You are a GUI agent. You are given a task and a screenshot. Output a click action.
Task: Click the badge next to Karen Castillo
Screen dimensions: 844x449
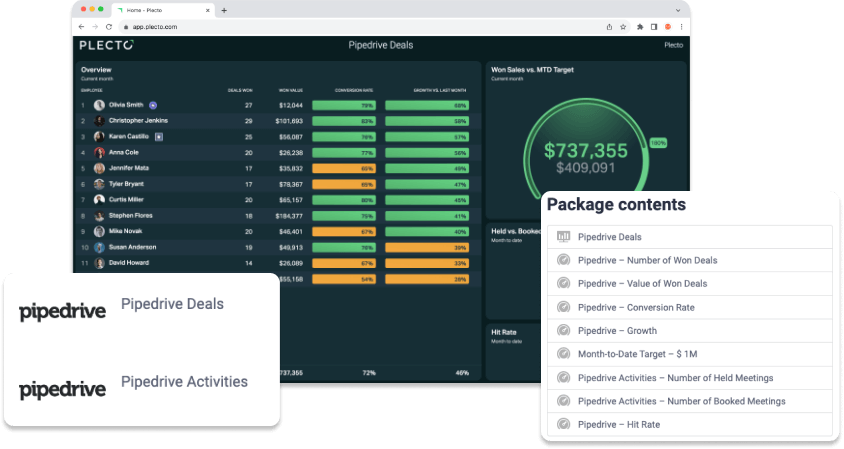coord(159,137)
